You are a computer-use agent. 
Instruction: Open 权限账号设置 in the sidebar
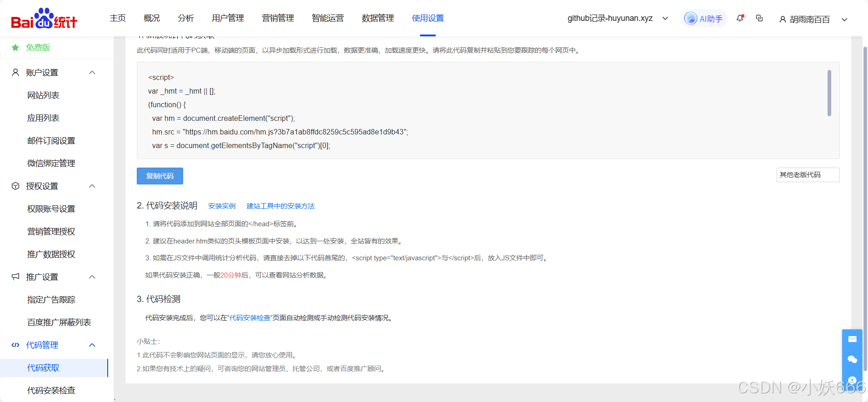point(51,208)
